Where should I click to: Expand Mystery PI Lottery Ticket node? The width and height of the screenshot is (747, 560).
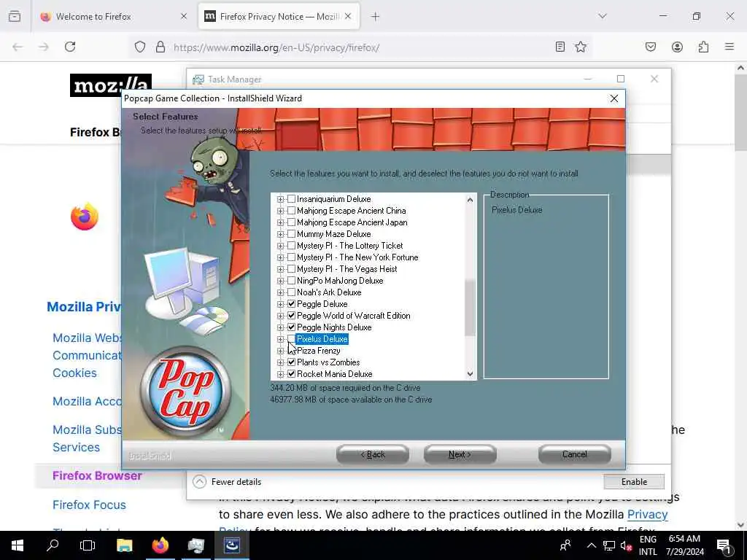(x=281, y=246)
